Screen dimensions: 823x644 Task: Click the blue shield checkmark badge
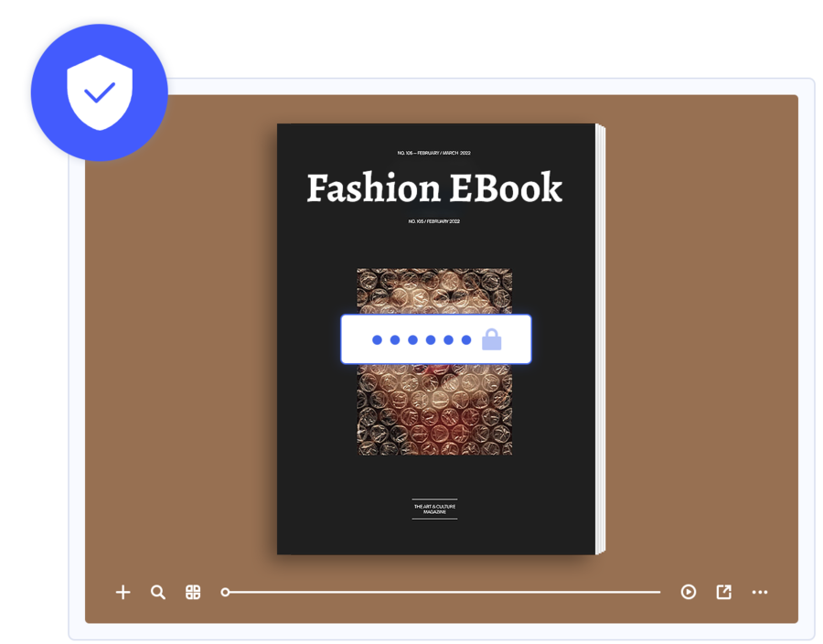click(99, 92)
